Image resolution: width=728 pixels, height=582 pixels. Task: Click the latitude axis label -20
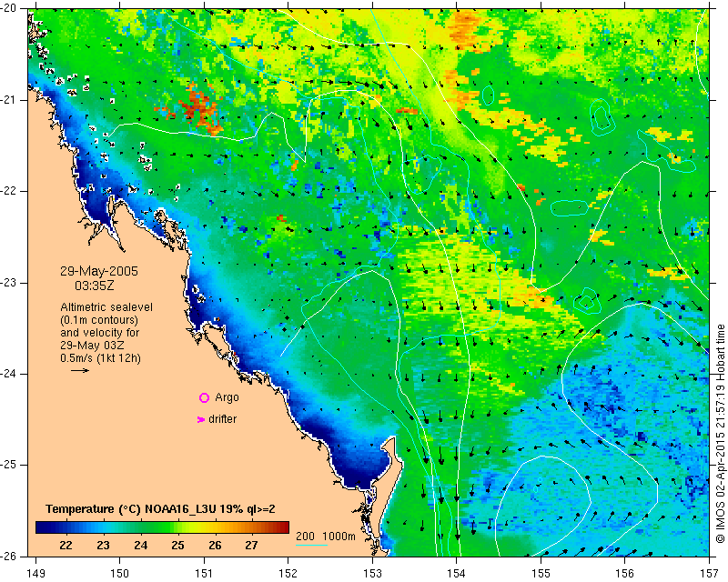pos(8,9)
